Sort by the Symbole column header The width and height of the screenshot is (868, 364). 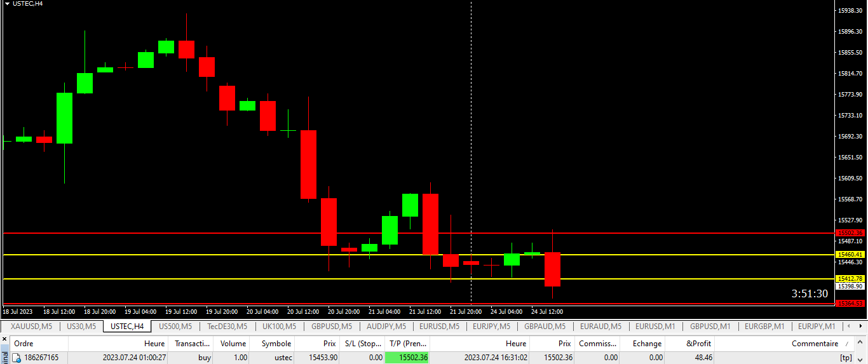pyautogui.click(x=273, y=344)
